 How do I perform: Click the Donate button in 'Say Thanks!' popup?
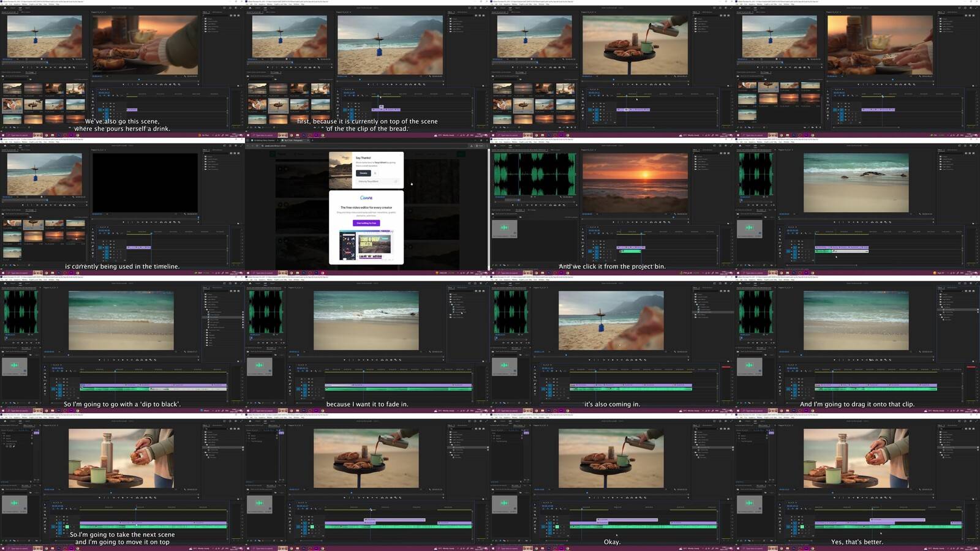click(x=363, y=173)
